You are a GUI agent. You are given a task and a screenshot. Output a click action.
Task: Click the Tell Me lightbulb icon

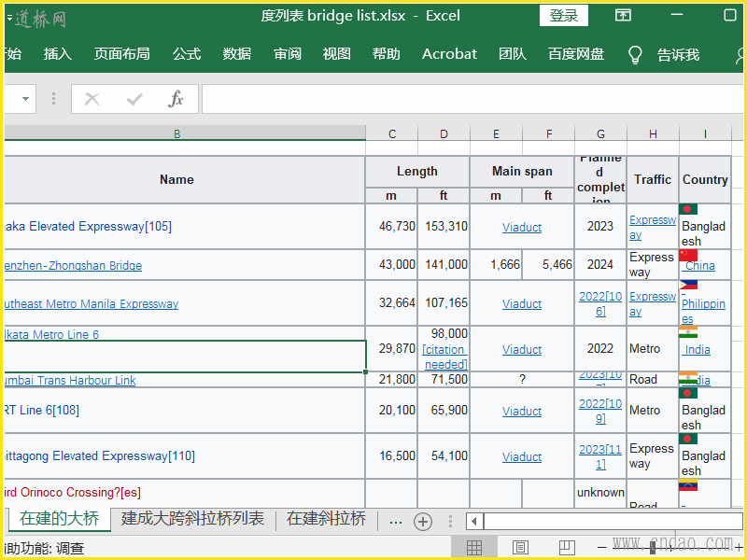click(635, 55)
